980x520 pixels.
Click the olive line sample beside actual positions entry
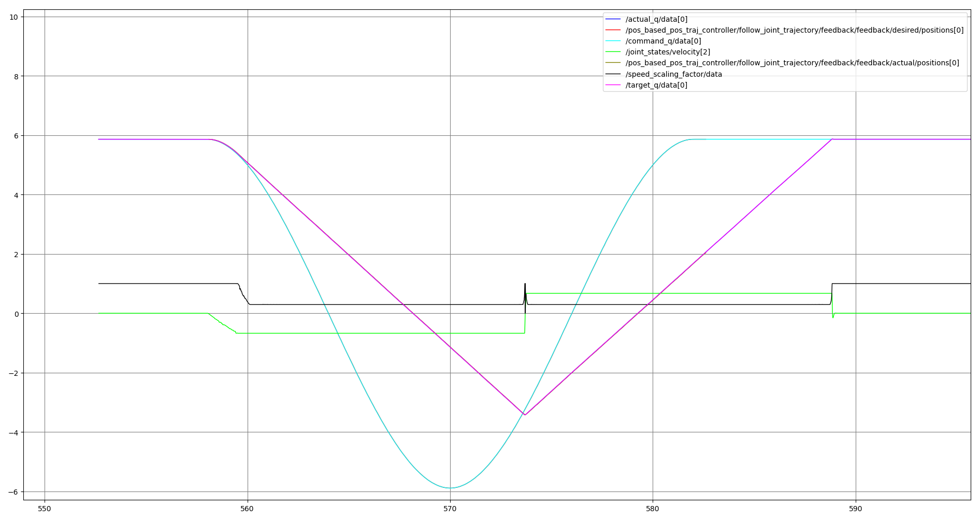(614, 63)
